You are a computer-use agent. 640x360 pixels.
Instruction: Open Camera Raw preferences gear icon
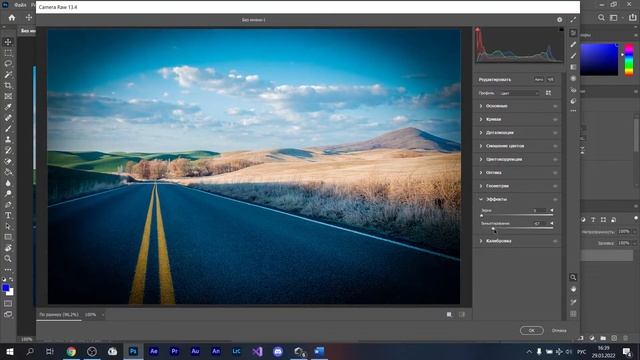click(x=560, y=20)
